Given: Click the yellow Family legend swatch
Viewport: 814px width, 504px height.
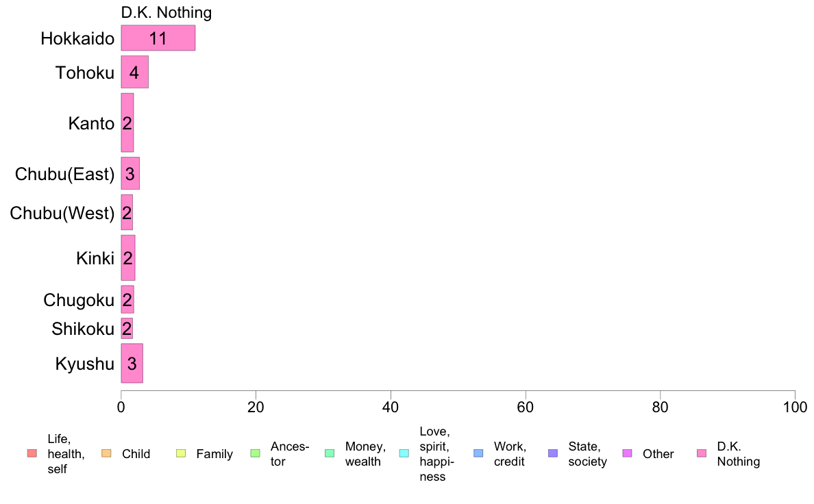Looking at the screenshot, I should coord(181,453).
